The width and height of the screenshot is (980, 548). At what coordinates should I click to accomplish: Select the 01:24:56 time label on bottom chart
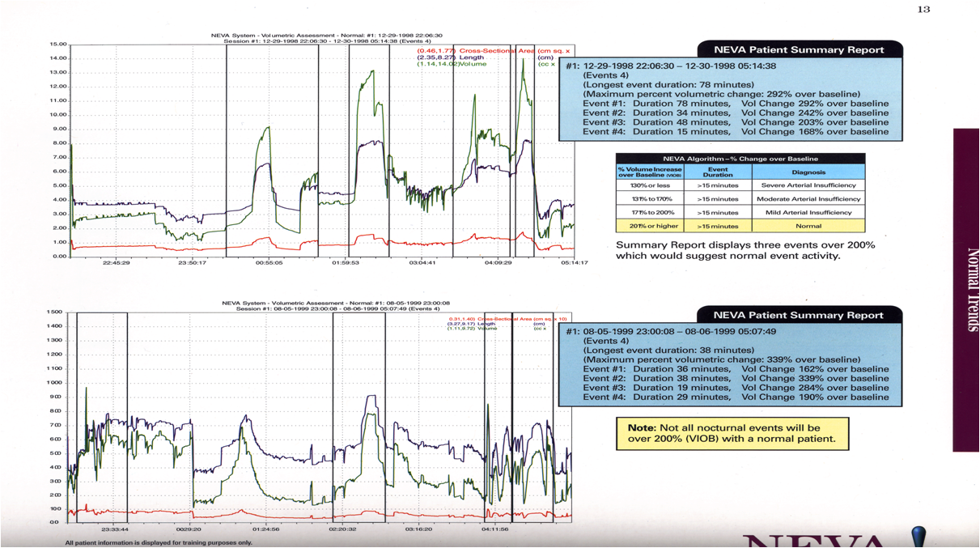(x=265, y=529)
